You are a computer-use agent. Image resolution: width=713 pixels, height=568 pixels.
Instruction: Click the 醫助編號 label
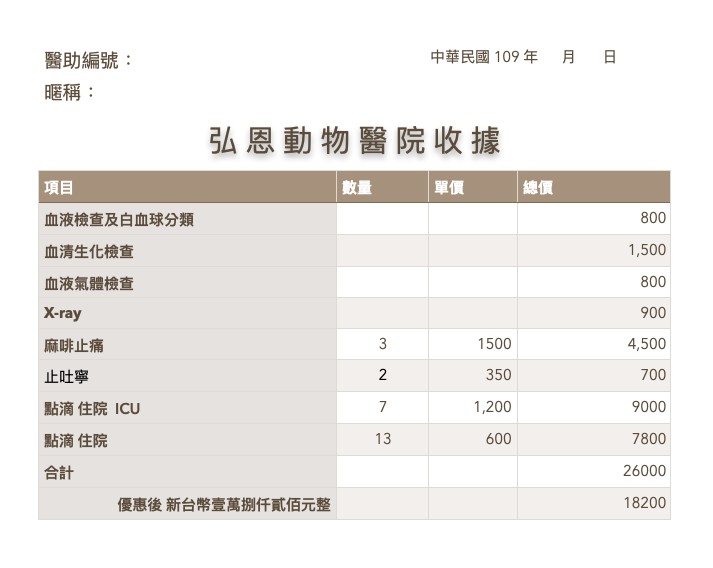coord(89,60)
